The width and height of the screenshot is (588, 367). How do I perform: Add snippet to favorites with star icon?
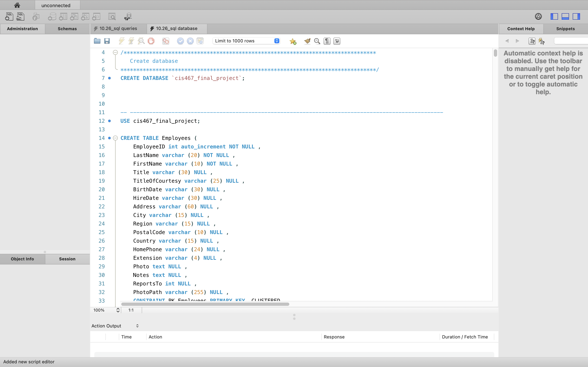pyautogui.click(x=293, y=42)
